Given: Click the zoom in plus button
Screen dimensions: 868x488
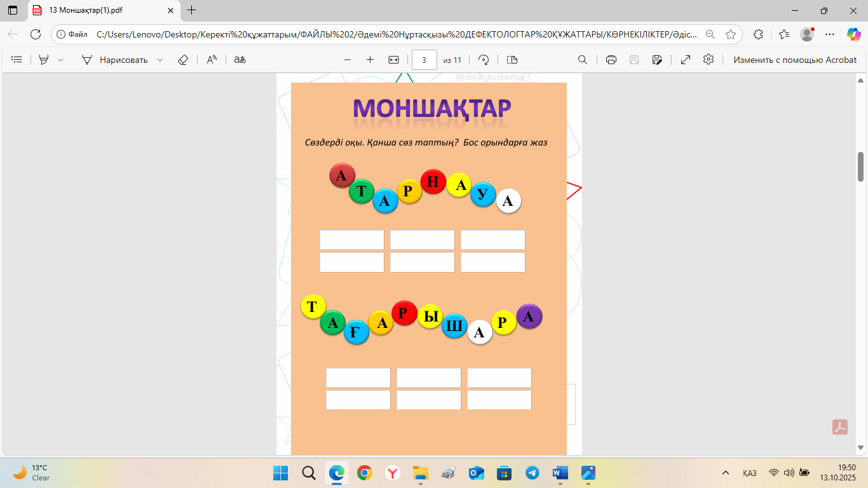Looking at the screenshot, I should point(370,60).
